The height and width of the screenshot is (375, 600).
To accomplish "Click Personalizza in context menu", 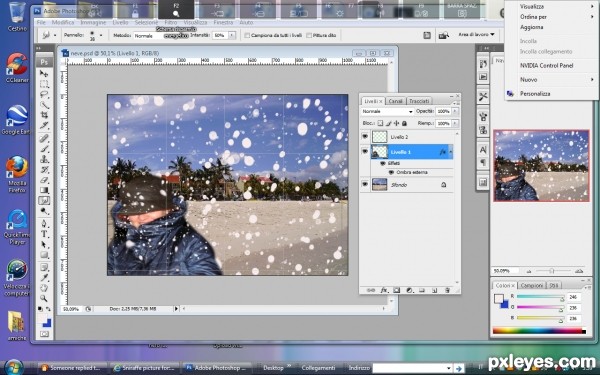I will (535, 93).
